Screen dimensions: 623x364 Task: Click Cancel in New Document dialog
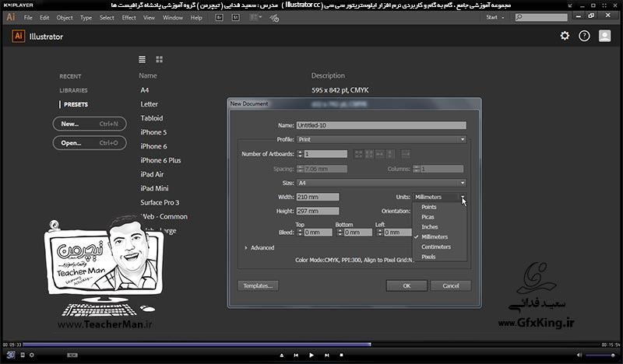click(451, 285)
